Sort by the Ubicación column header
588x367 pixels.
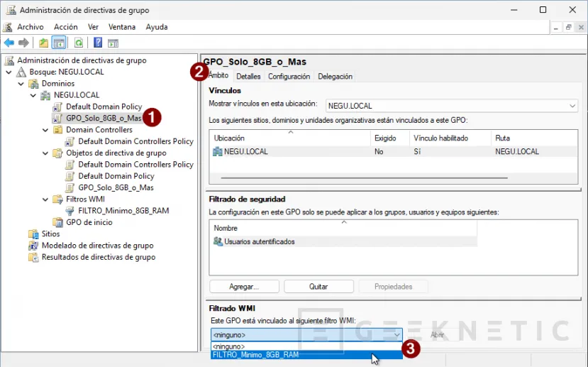(290, 138)
